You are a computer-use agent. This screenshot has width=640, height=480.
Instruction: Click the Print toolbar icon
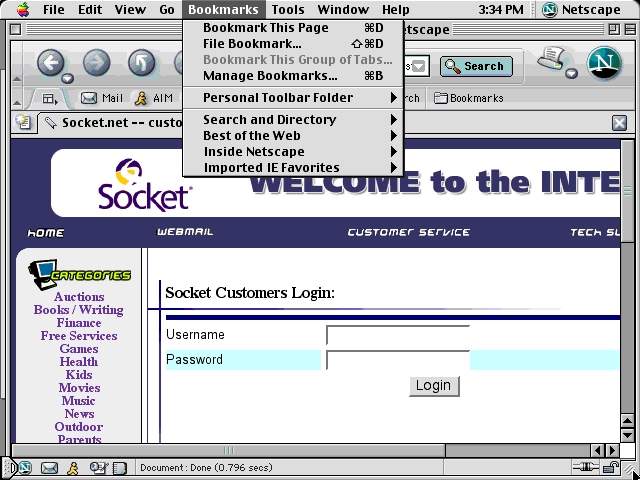[x=551, y=58]
